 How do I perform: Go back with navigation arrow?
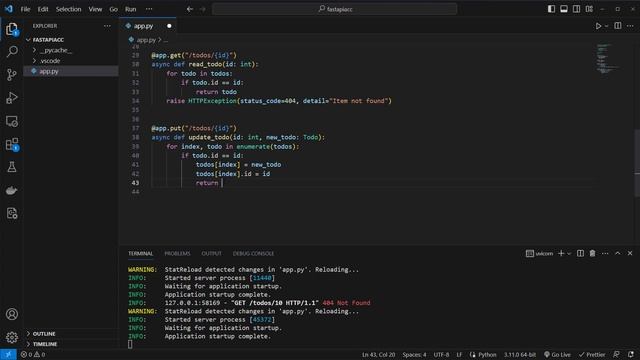(x=190, y=9)
